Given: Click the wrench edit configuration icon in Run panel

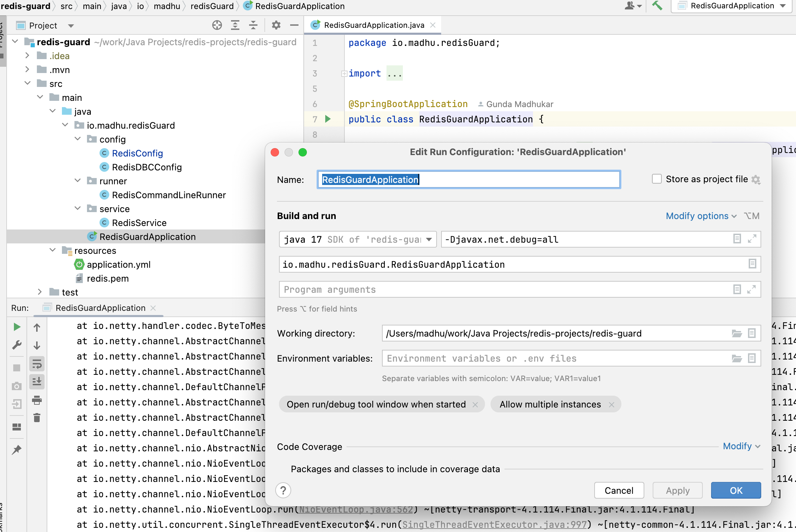Looking at the screenshot, I should pyautogui.click(x=17, y=345).
